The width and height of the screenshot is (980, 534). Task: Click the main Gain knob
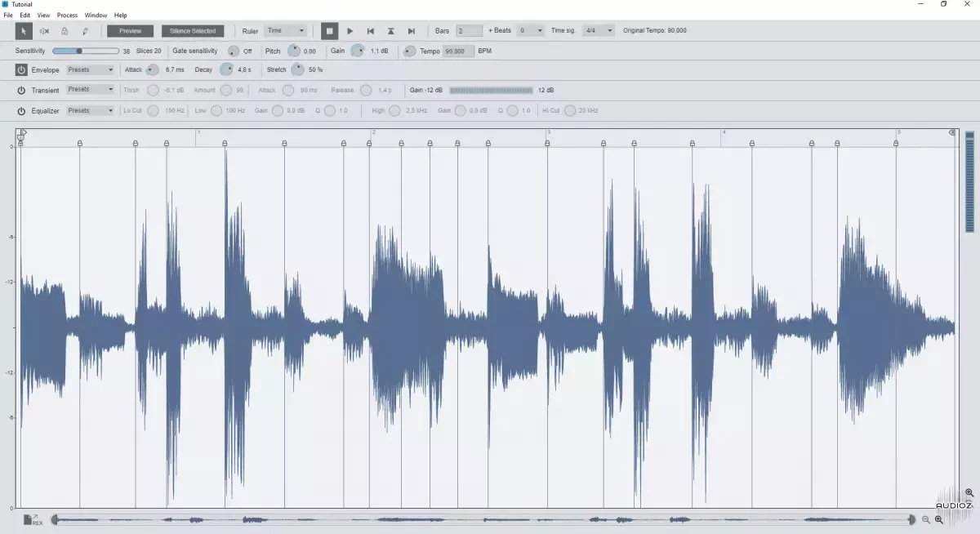[358, 51]
